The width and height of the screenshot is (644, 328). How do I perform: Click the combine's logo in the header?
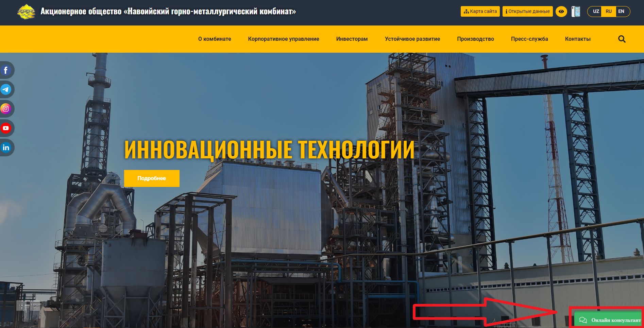pos(26,12)
